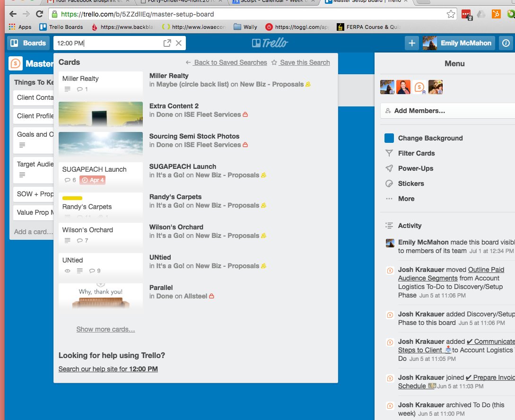
Task: Open the Parallel card thank you thumbnail
Action: click(101, 296)
